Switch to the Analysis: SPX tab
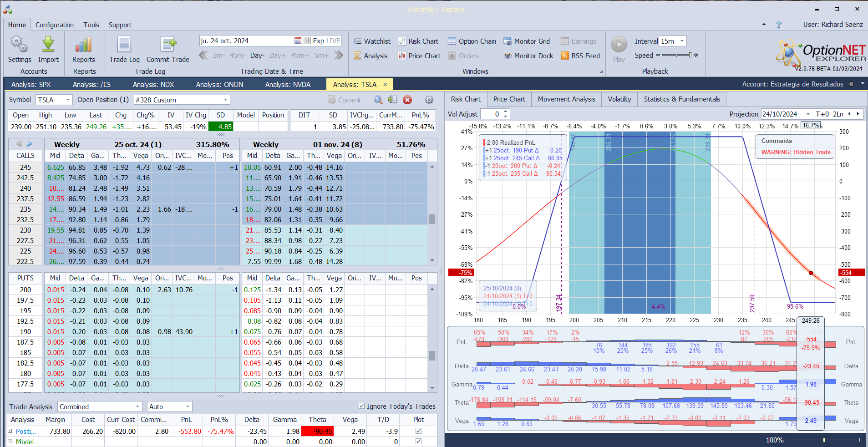Screen dimensions: 868x447 point(31,84)
